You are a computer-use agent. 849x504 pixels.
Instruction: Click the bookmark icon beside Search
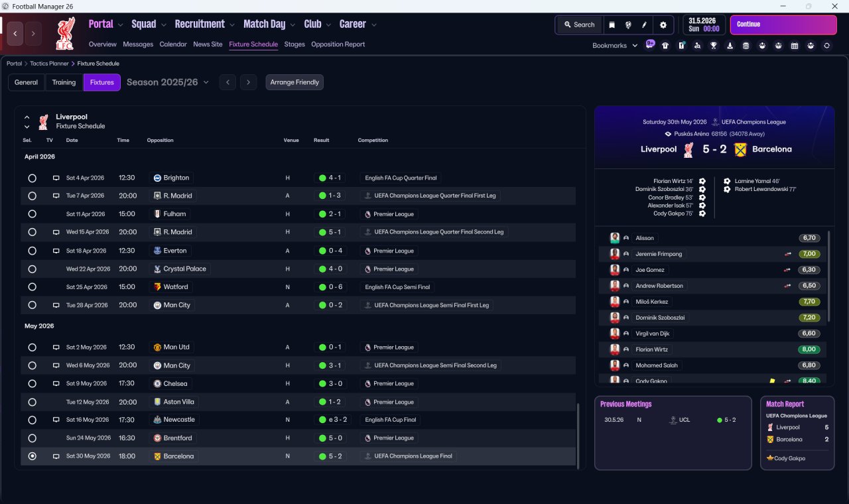pyautogui.click(x=612, y=25)
